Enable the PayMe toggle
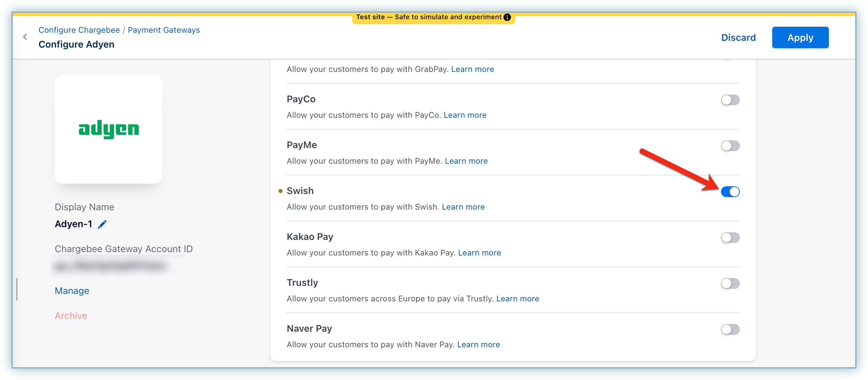Image resolution: width=868 pixels, height=380 pixels. [x=730, y=146]
